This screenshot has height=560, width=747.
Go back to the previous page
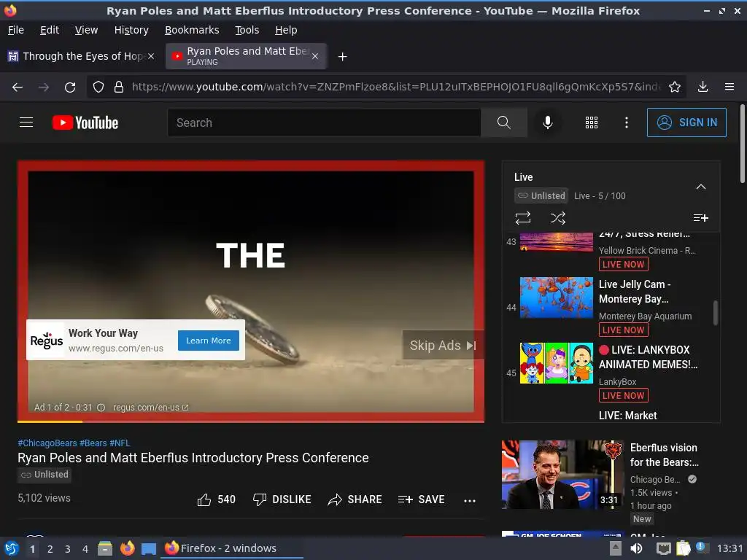tap(18, 87)
